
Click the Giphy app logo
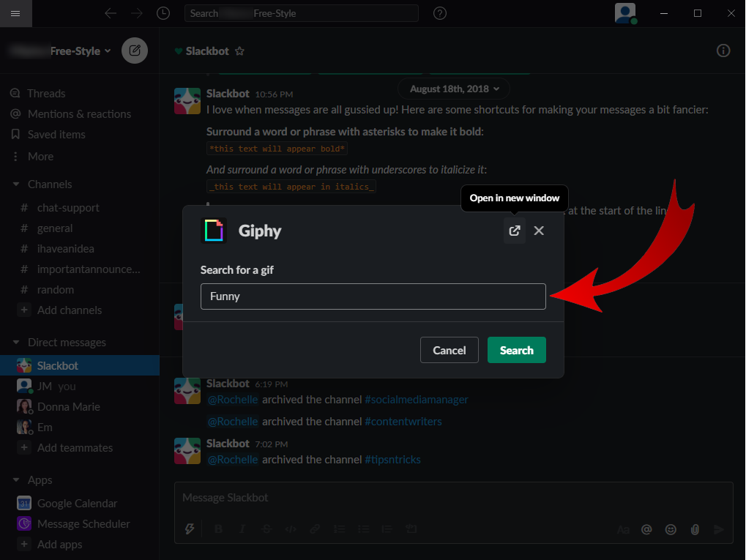click(214, 231)
